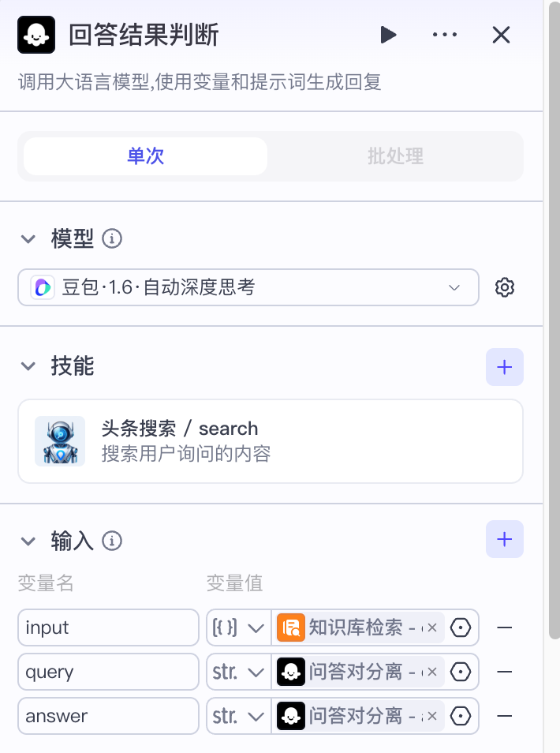Run the 回答结果判断 node with play icon
This screenshot has height=753, width=560.
(x=387, y=35)
